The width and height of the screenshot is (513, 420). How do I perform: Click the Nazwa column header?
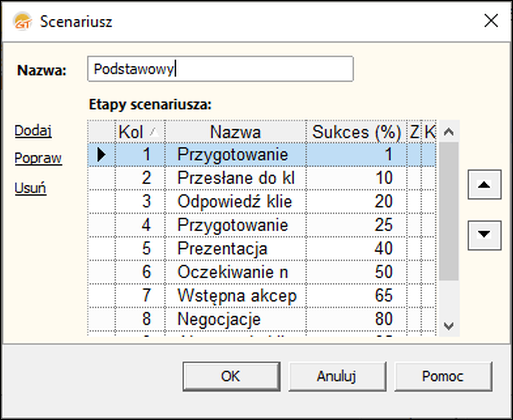pyautogui.click(x=235, y=132)
